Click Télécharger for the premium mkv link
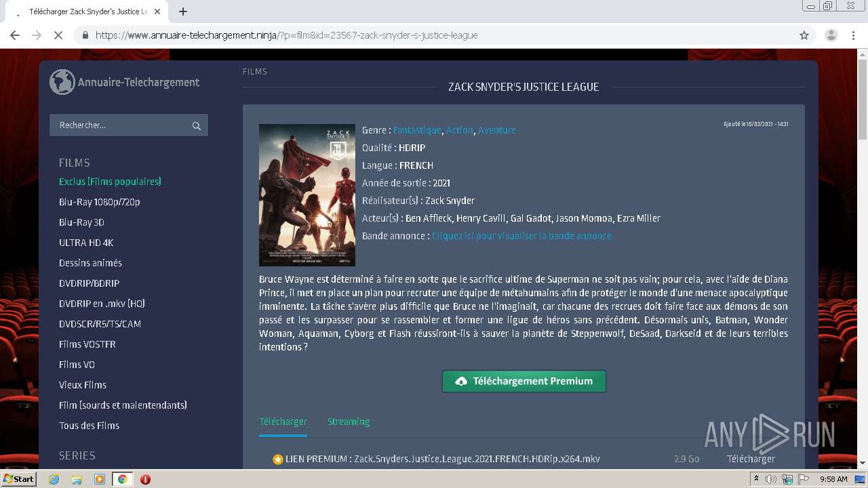The image size is (868, 488). 751,459
